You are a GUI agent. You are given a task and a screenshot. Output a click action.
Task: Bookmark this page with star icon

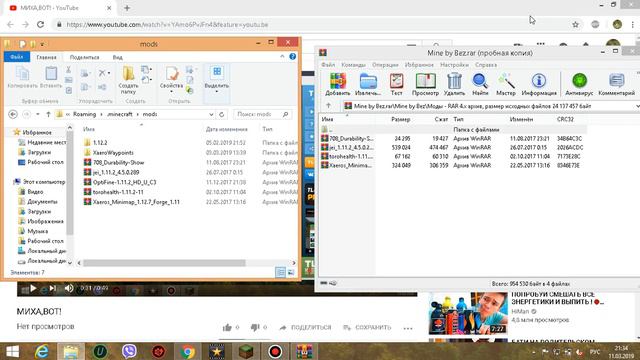(x=576, y=24)
